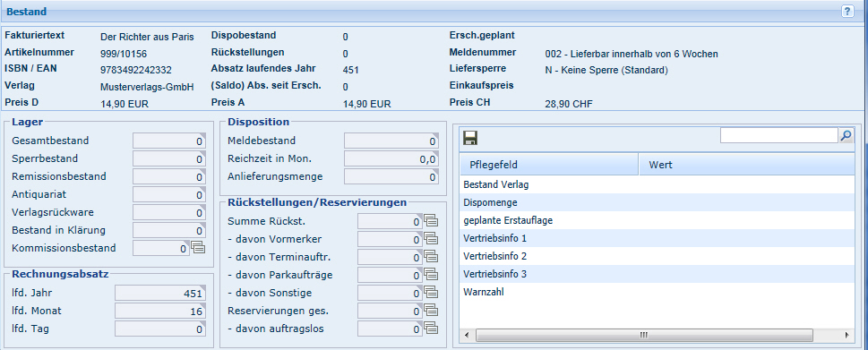Select the Warnzahl row
The image size is (868, 350).
657,293
